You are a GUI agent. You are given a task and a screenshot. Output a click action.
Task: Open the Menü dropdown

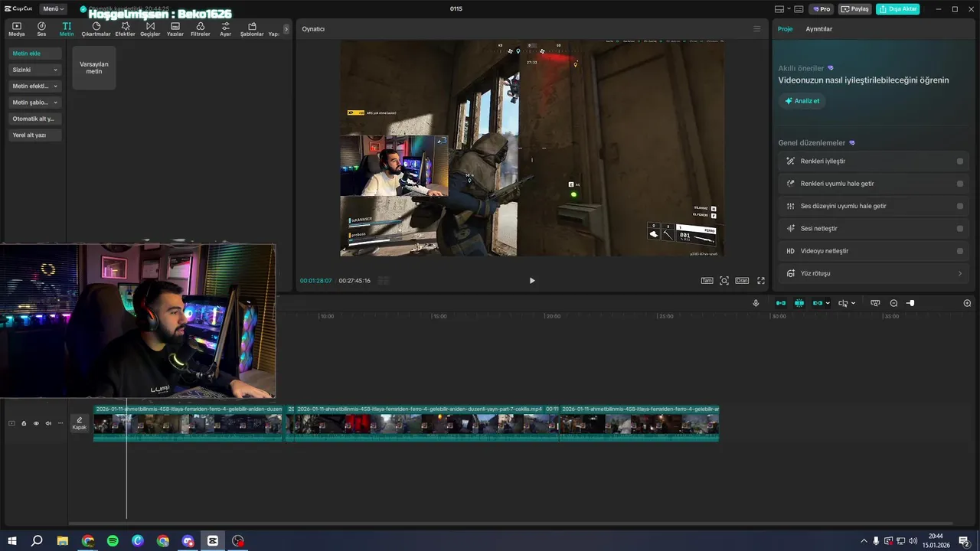(54, 9)
